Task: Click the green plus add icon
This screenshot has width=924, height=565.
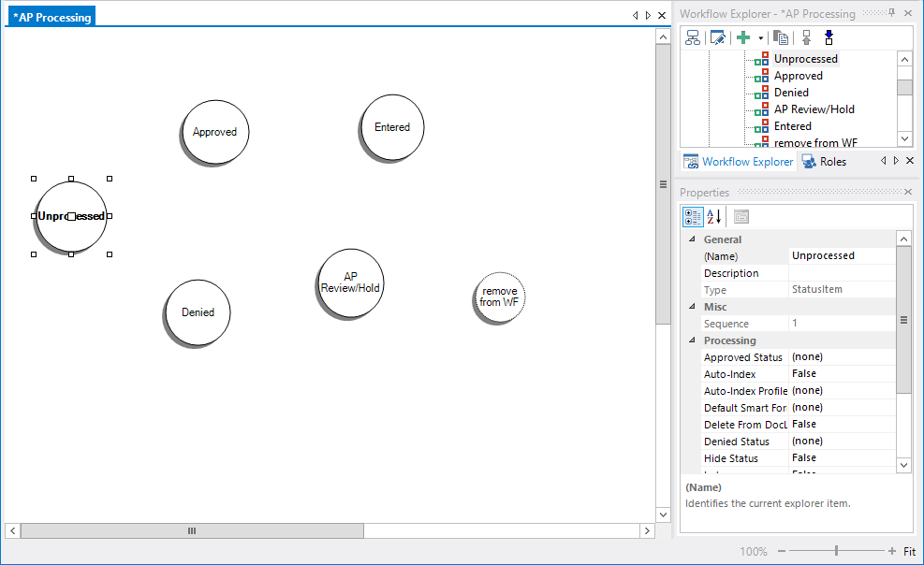Action: (x=743, y=37)
